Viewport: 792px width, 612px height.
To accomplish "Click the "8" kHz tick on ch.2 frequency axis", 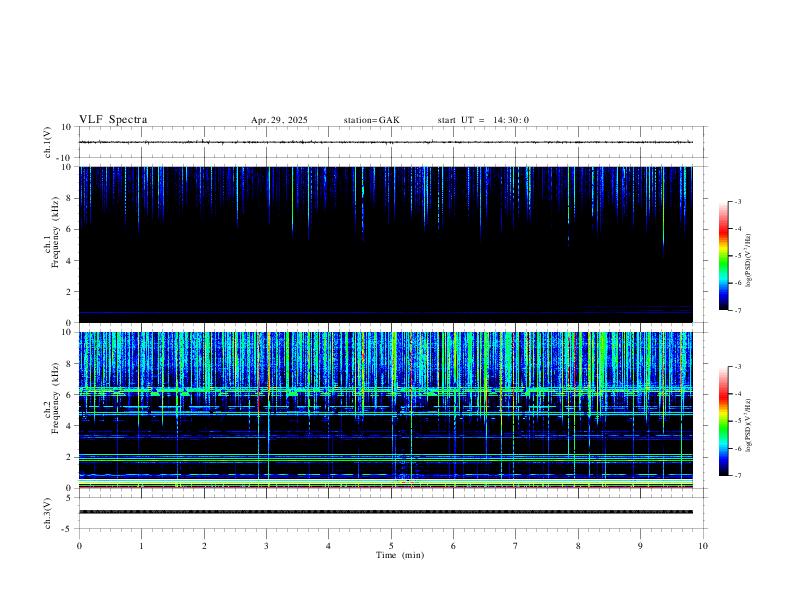I will [69, 364].
